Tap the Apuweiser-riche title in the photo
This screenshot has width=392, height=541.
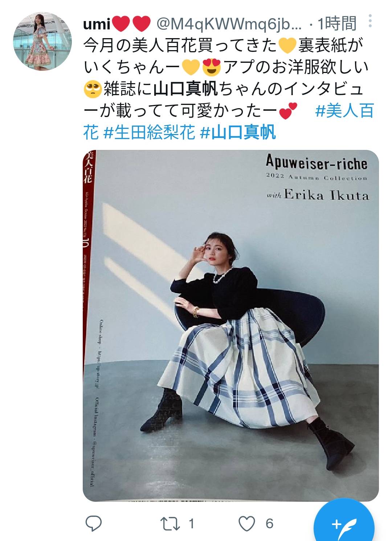(x=317, y=162)
